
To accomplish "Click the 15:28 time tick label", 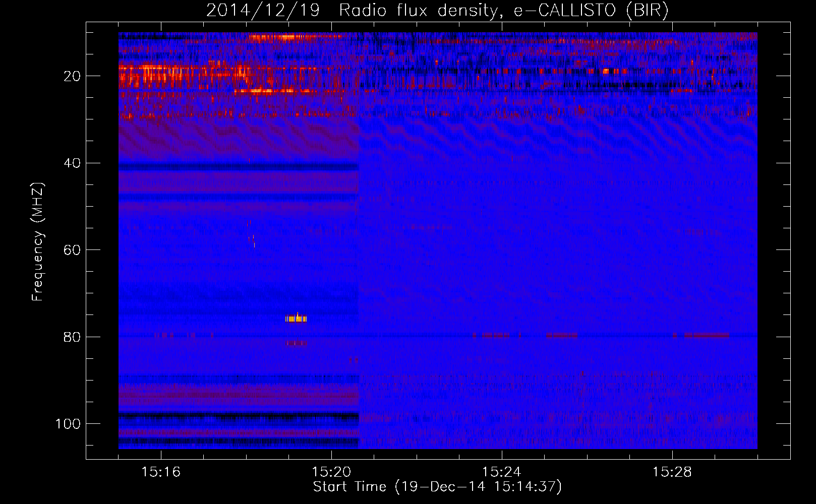I will pos(672,472).
